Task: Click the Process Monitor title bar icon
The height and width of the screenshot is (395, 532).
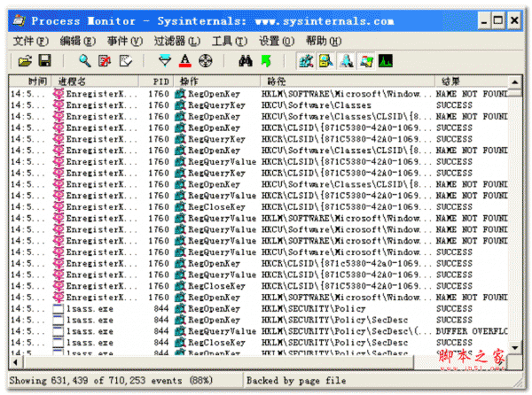Action: (19, 20)
